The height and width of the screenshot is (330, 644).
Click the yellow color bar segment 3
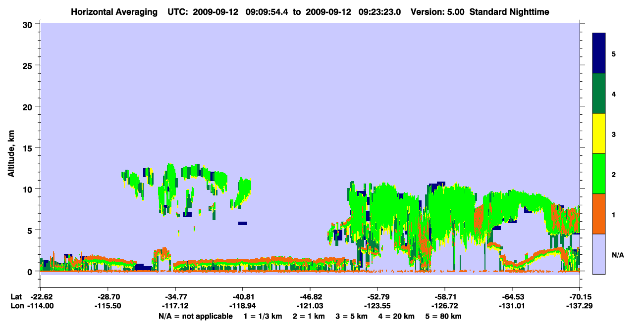(x=599, y=134)
